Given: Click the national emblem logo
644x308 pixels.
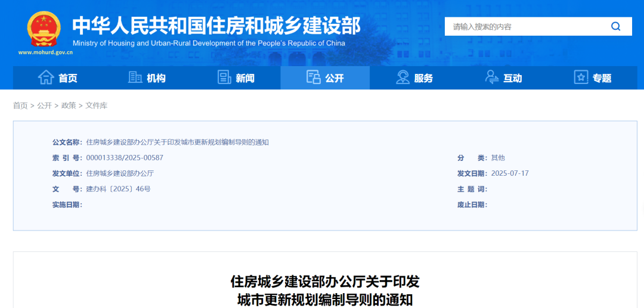Looking at the screenshot, I should click(44, 29).
